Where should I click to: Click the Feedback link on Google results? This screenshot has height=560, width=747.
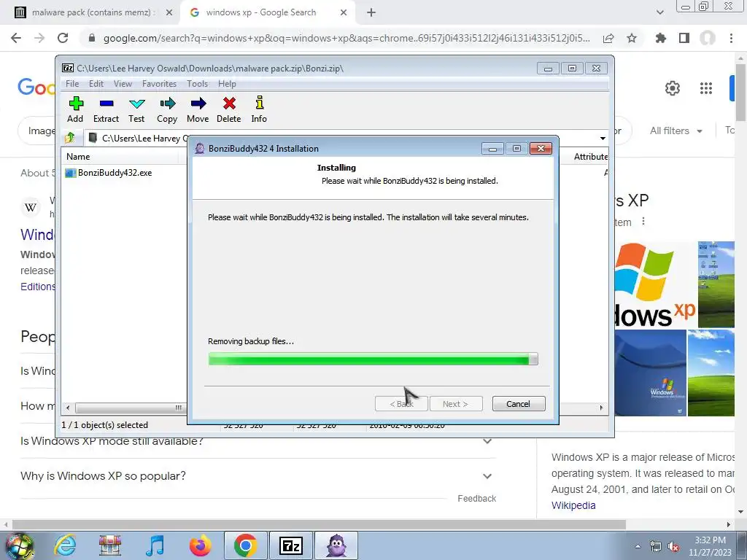476,499
